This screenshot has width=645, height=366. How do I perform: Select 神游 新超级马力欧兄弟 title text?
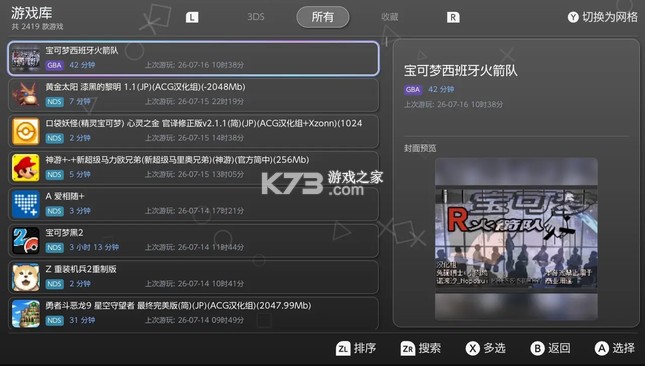(177, 160)
